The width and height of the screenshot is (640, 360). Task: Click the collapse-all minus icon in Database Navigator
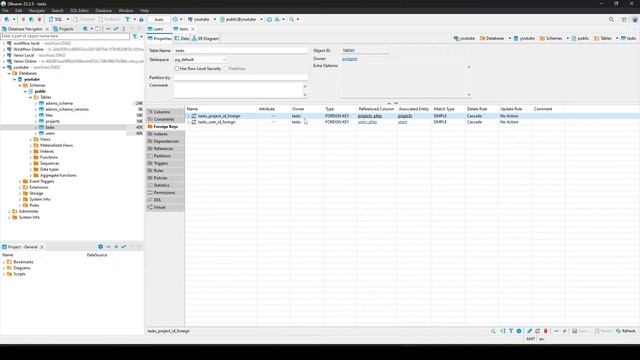108,29
